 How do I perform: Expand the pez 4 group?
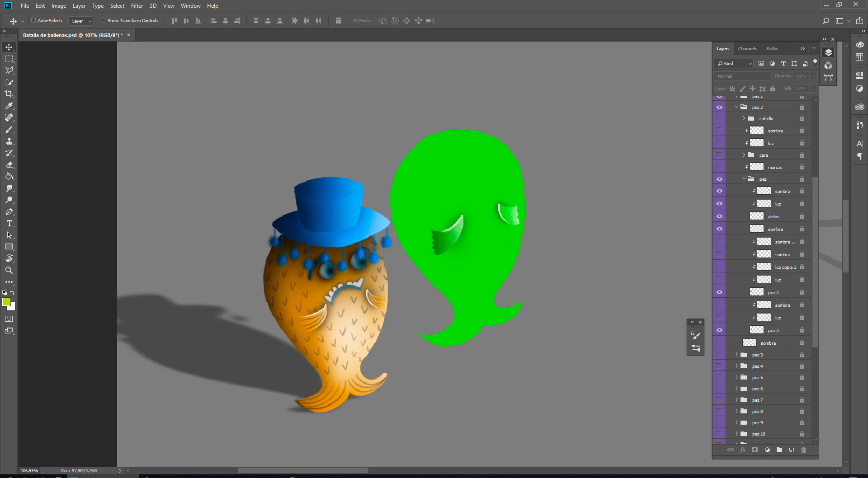pos(736,366)
